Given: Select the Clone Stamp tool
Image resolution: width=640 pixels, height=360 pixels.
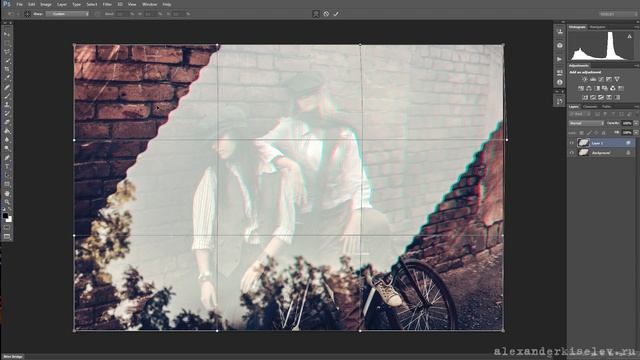Looking at the screenshot, I should 7,105.
